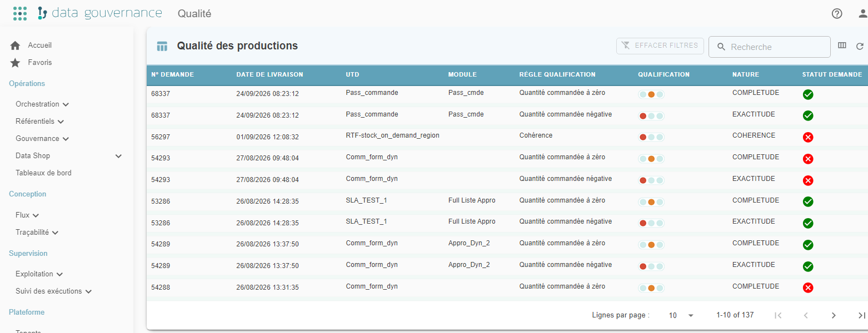This screenshot has height=333, width=868.
Task: Go to the next page arrow
Action: point(834,315)
